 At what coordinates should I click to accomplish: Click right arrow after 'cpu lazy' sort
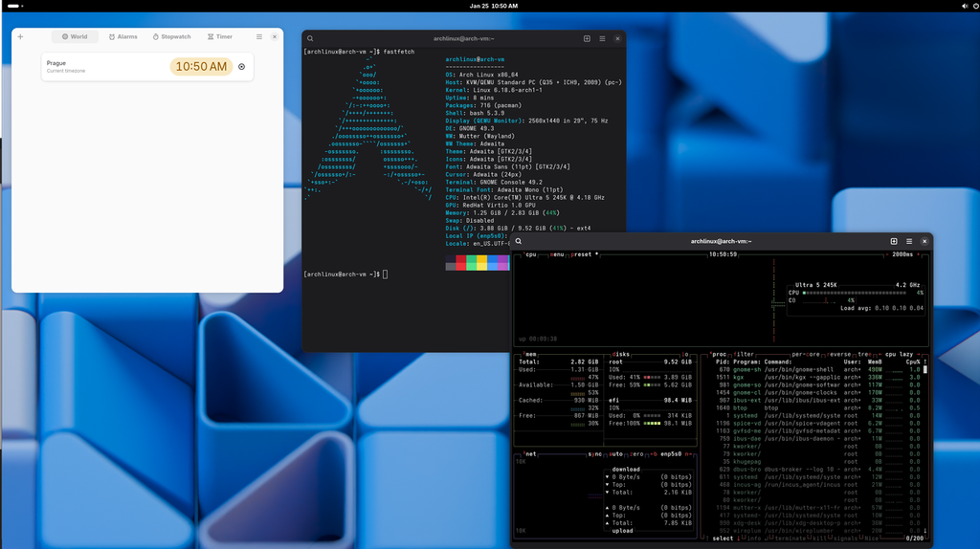click(918, 354)
